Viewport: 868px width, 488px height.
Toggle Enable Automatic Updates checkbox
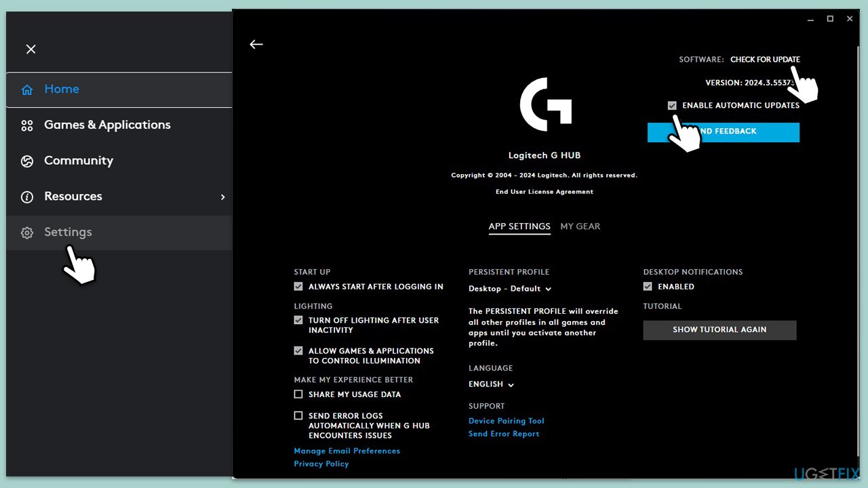click(672, 106)
